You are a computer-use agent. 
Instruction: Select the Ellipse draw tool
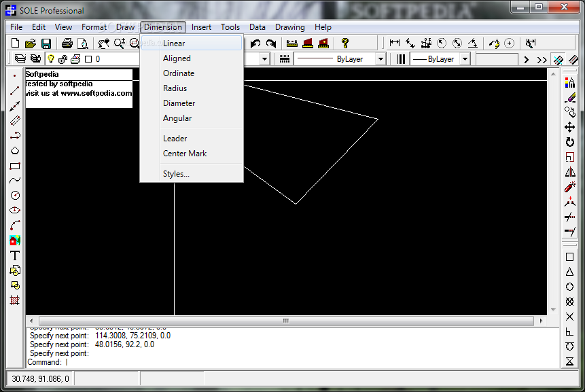14,211
